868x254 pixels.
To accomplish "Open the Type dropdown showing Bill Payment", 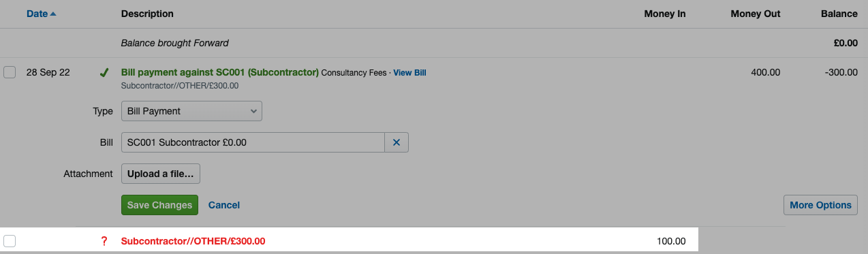I will 191,111.
